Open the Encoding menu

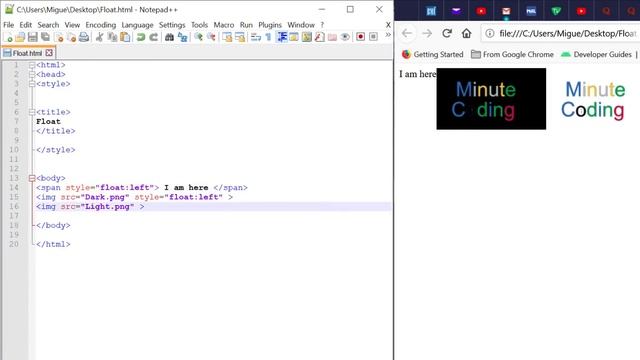click(x=100, y=25)
